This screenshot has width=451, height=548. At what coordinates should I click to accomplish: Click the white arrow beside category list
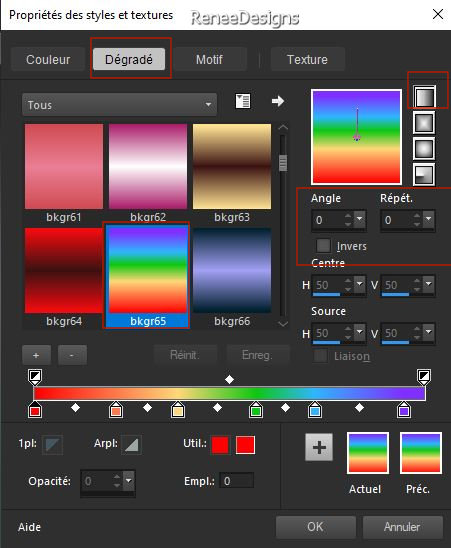point(278,101)
